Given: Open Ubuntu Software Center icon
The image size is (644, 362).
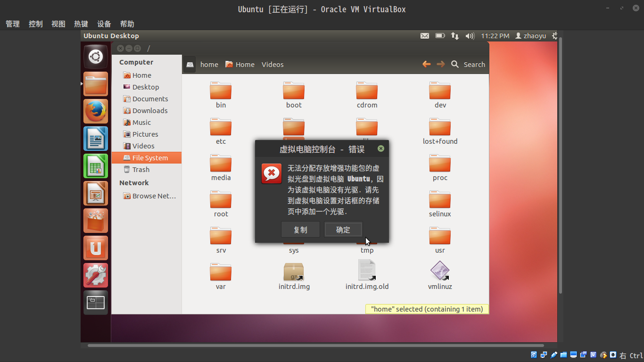Looking at the screenshot, I should [x=96, y=221].
